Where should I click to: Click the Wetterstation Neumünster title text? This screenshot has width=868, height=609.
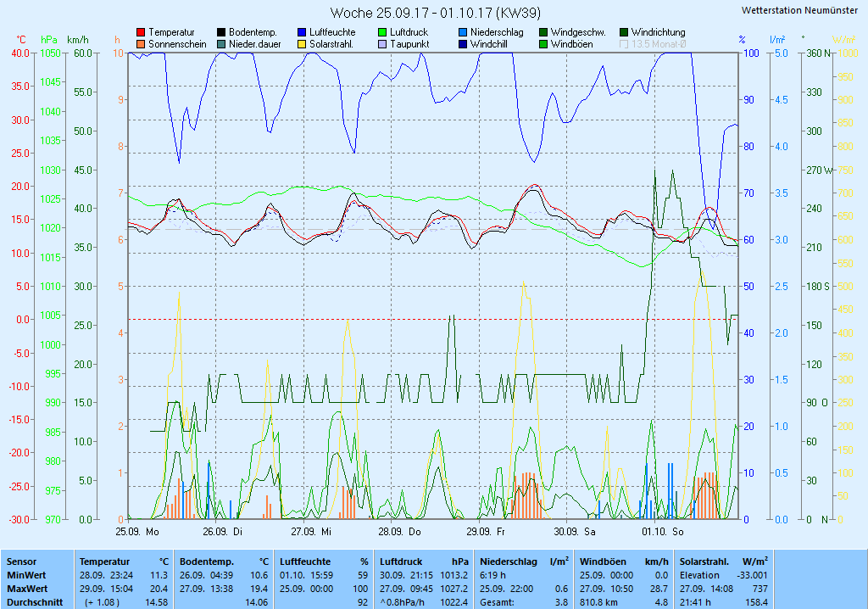coord(798,10)
